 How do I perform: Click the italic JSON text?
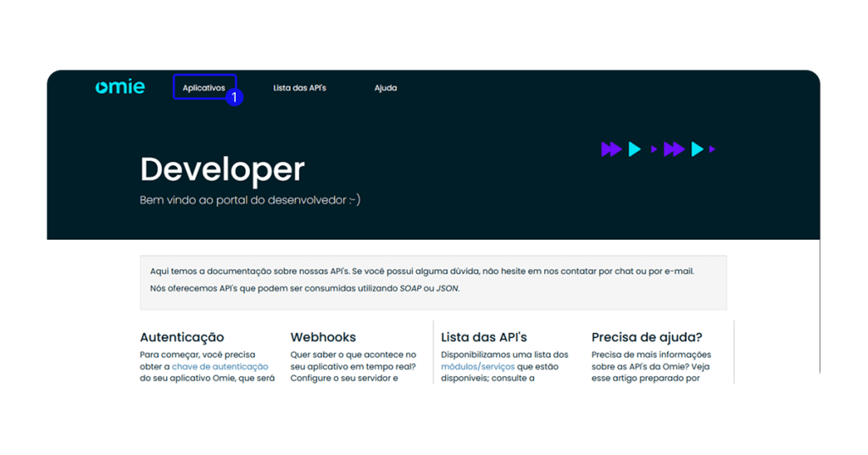(447, 289)
